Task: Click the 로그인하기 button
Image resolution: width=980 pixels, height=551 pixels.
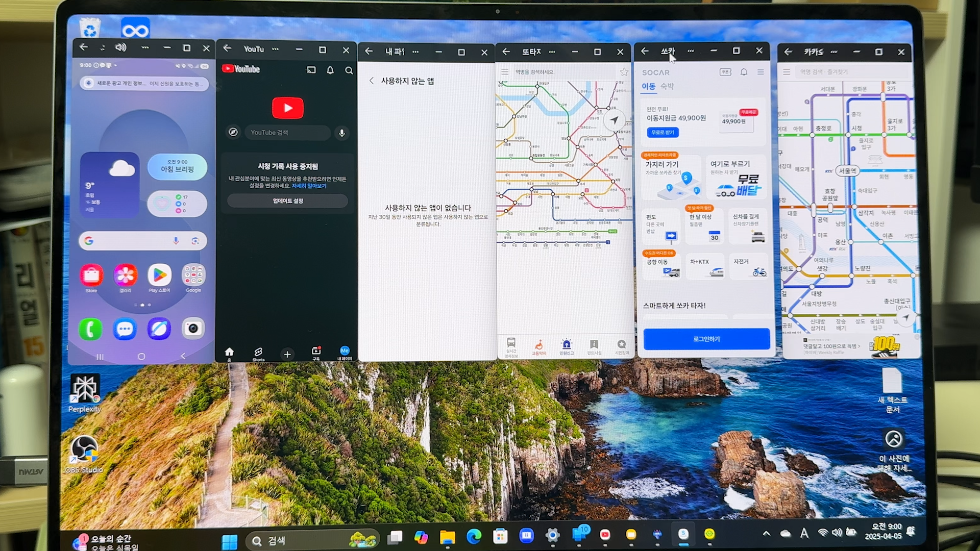Action: pyautogui.click(x=706, y=339)
